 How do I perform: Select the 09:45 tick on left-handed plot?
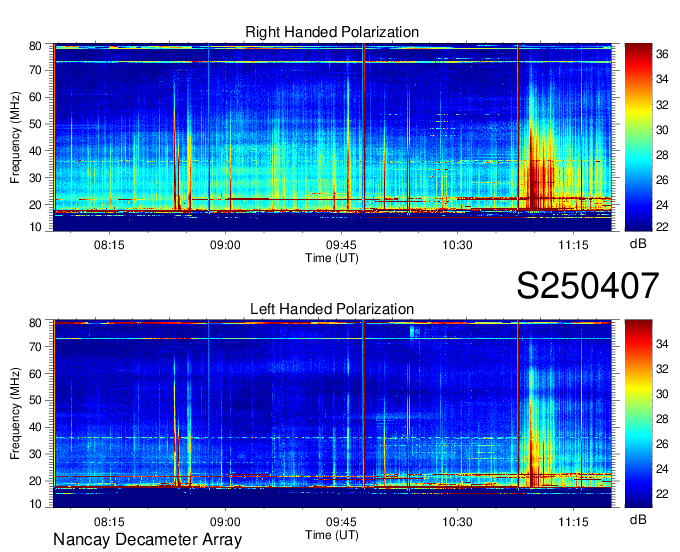click(x=341, y=522)
